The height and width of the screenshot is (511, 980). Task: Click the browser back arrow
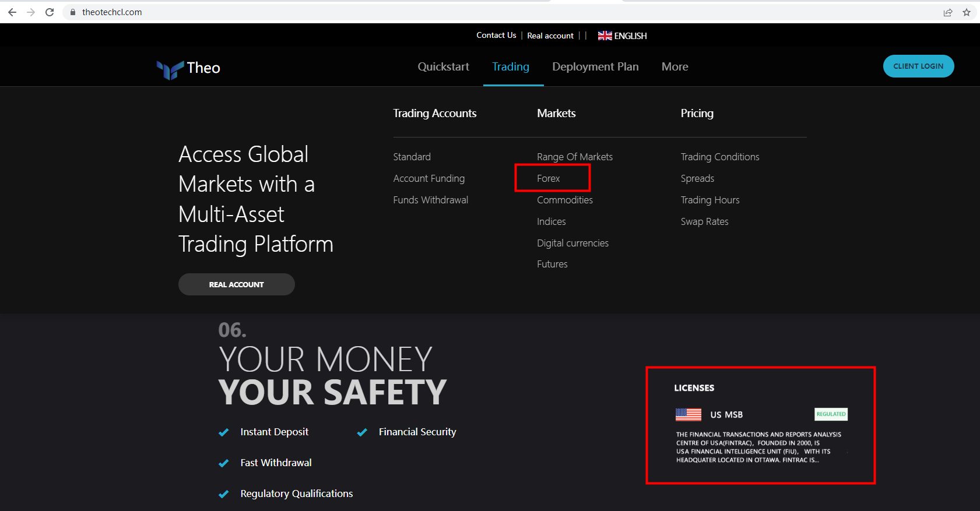(x=12, y=12)
